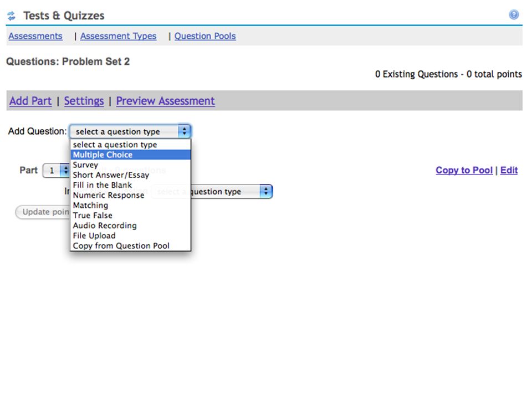Click the Add Question type dropdown

(131, 131)
